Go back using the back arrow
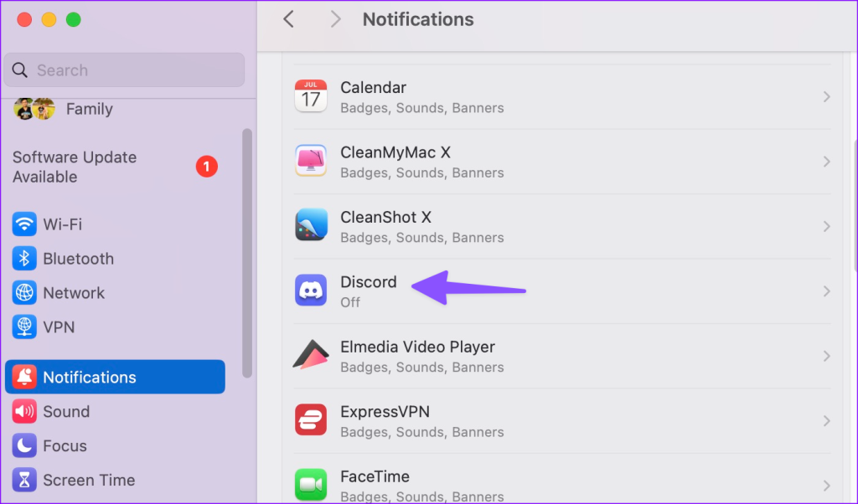This screenshot has width=858, height=504. (x=288, y=18)
